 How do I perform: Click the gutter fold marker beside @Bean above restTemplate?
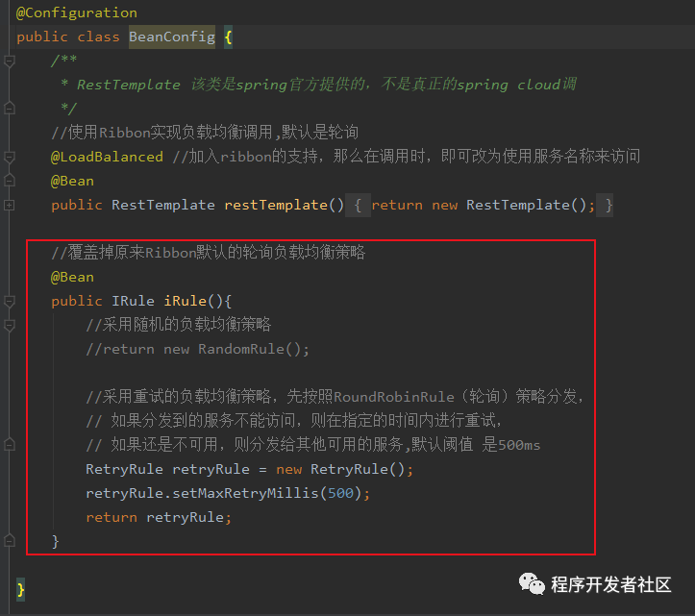click(x=10, y=181)
